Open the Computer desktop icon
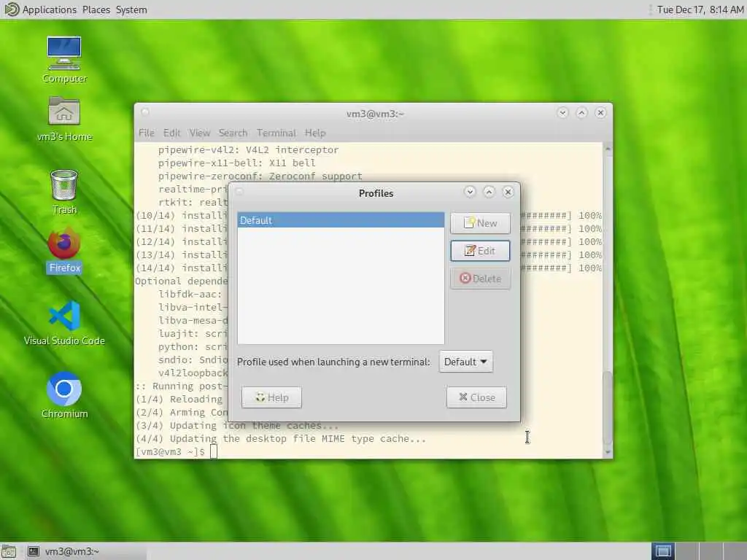This screenshot has width=747, height=560. click(64, 60)
